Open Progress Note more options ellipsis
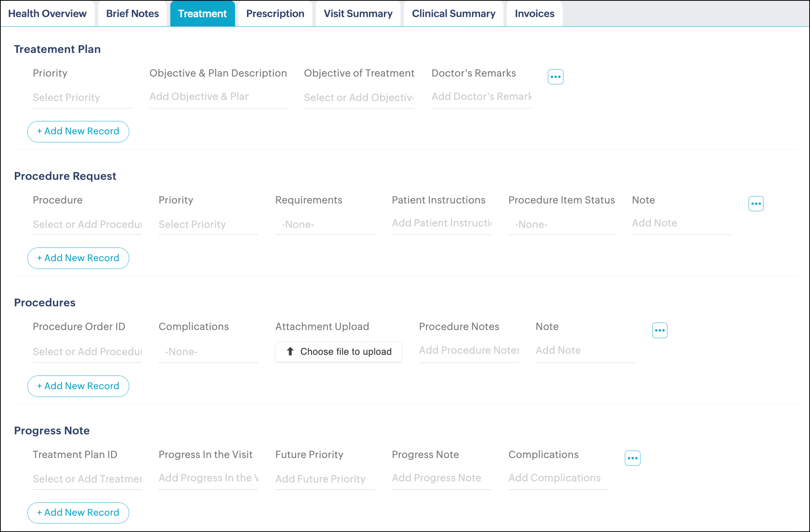 632,458
